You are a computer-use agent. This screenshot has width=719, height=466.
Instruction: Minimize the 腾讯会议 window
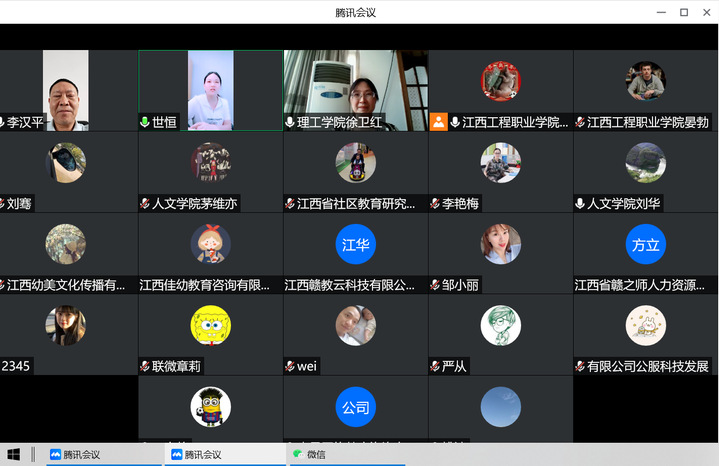pos(661,12)
